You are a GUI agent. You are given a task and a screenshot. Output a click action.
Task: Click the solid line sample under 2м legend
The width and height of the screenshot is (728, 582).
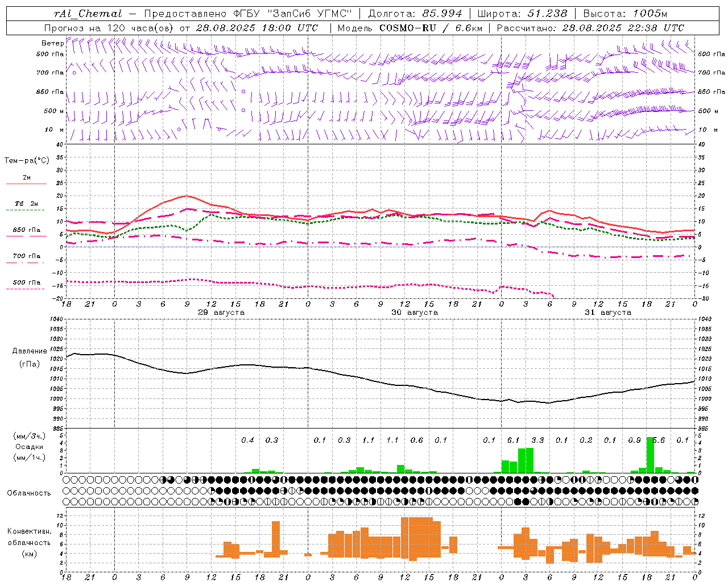tap(26, 184)
